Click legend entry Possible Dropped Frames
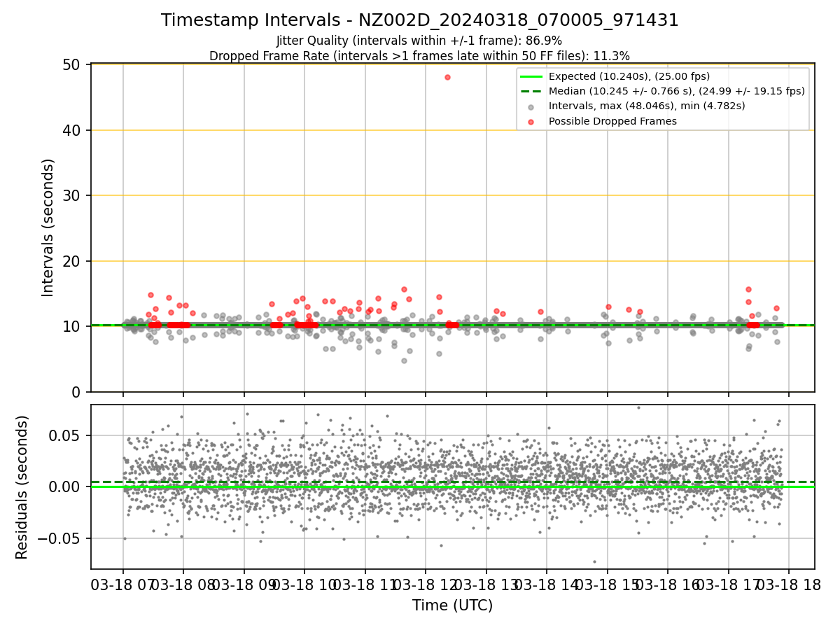This screenshot has width=840, height=630. [x=613, y=121]
